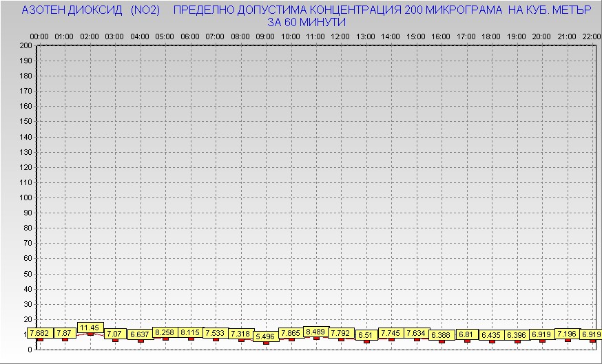This screenshot has width=602, height=364.
Task: Click the 8.258 data label
Action: click(165, 332)
